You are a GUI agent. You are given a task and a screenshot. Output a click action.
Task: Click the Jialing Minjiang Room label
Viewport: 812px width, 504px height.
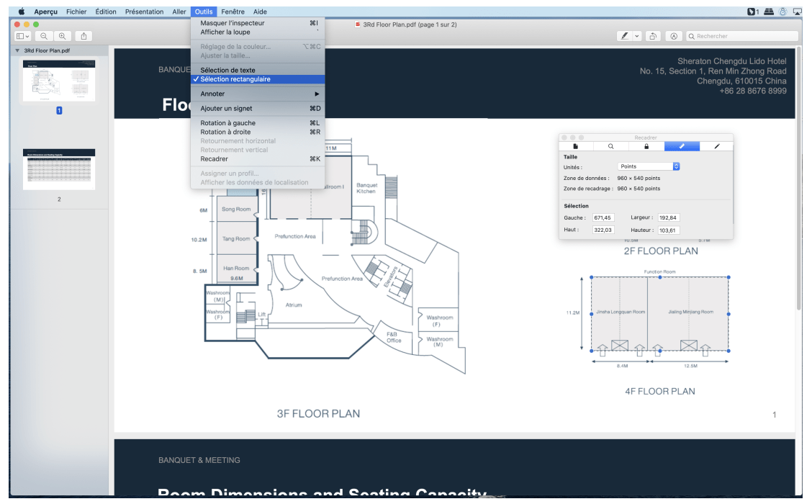pos(690,312)
